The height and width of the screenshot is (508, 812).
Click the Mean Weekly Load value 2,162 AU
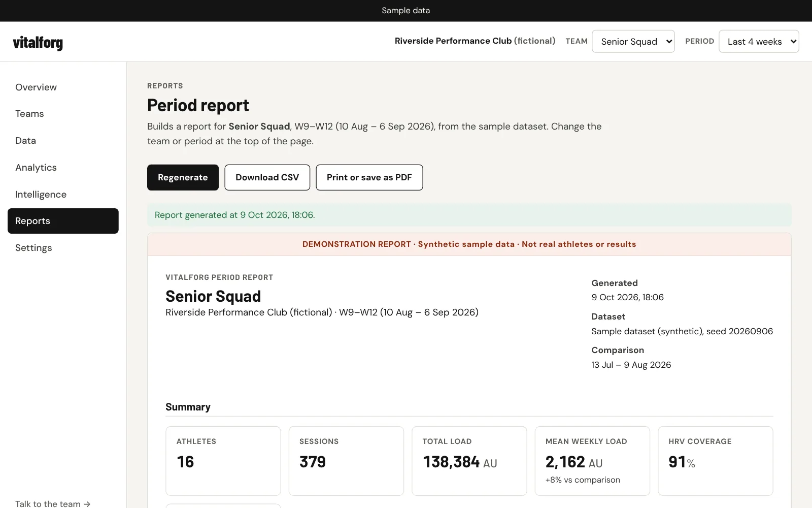tap(574, 462)
